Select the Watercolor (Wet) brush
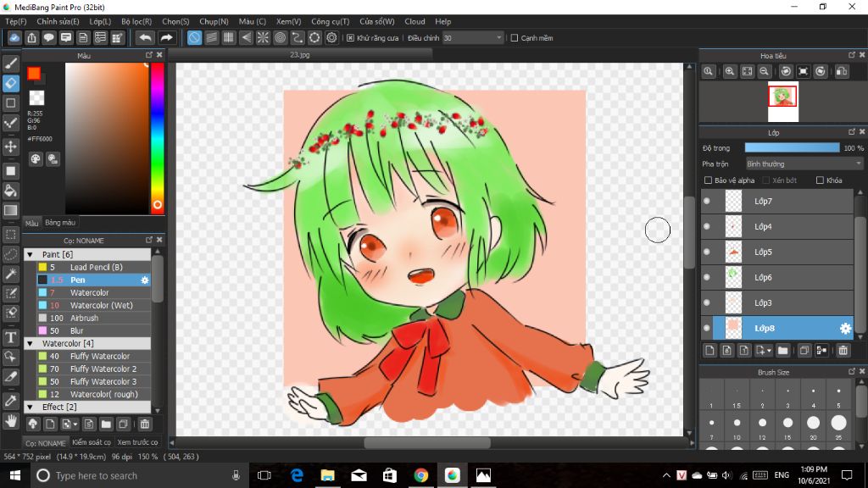 pyautogui.click(x=93, y=305)
